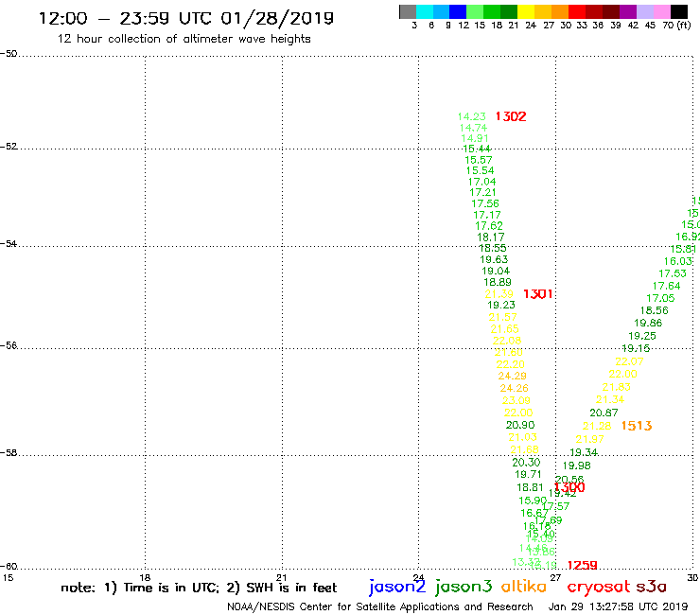Click the longitude axis label 21

282,577
